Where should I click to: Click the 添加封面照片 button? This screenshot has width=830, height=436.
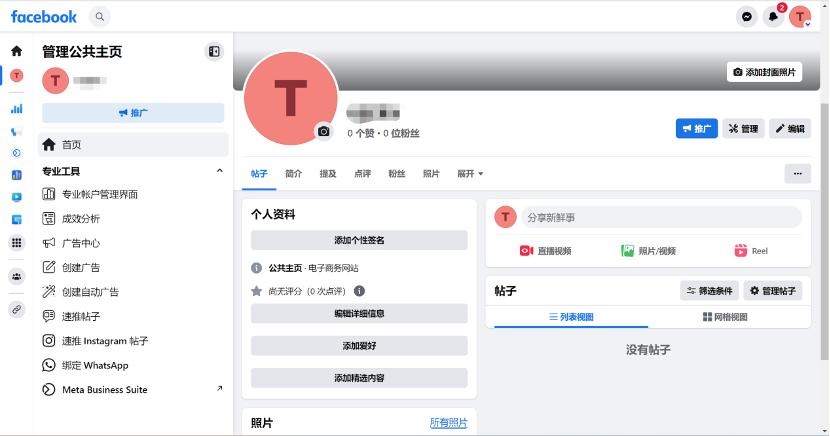[765, 72]
